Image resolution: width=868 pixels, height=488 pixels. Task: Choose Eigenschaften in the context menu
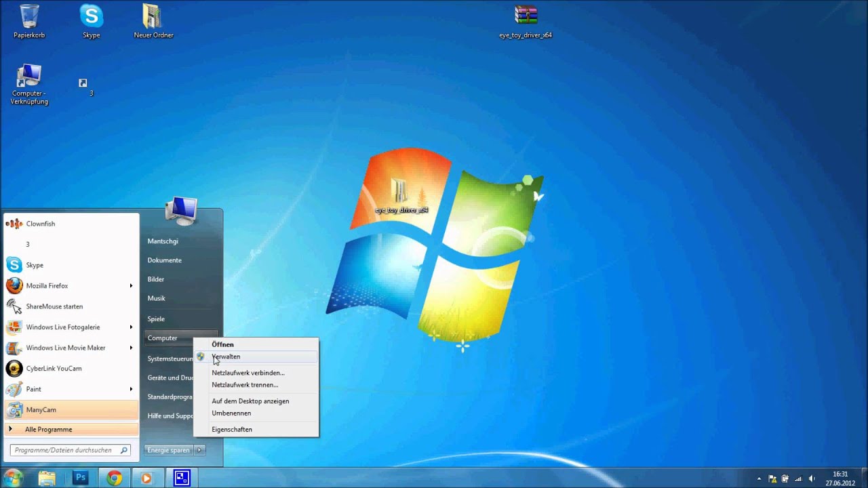pos(256,430)
